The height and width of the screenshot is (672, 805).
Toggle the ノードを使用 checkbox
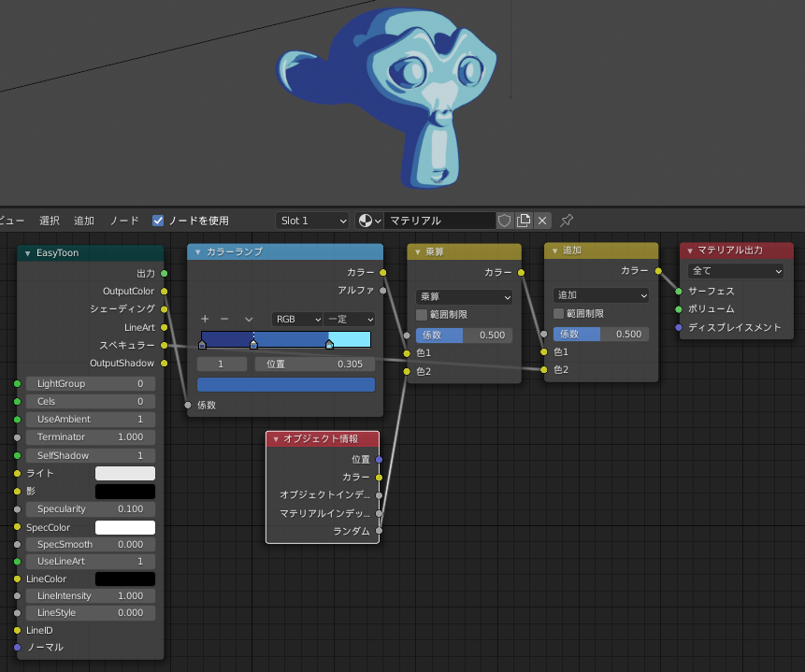point(158,221)
